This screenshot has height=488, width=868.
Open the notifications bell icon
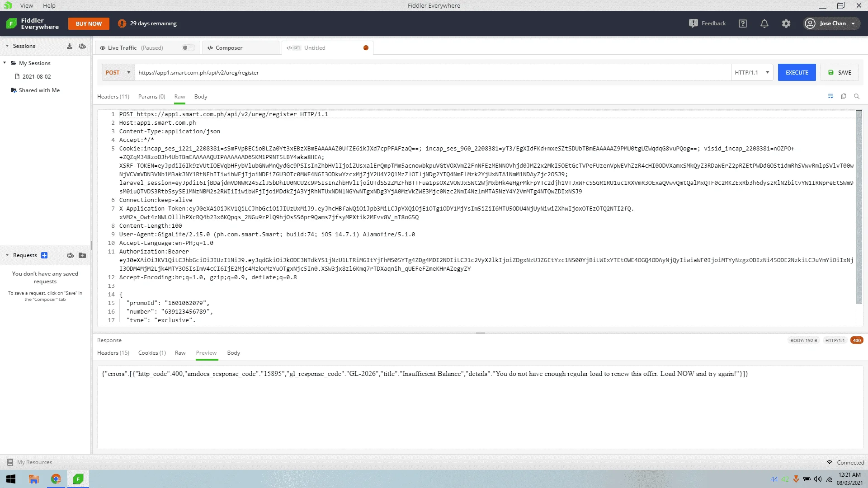pos(764,23)
